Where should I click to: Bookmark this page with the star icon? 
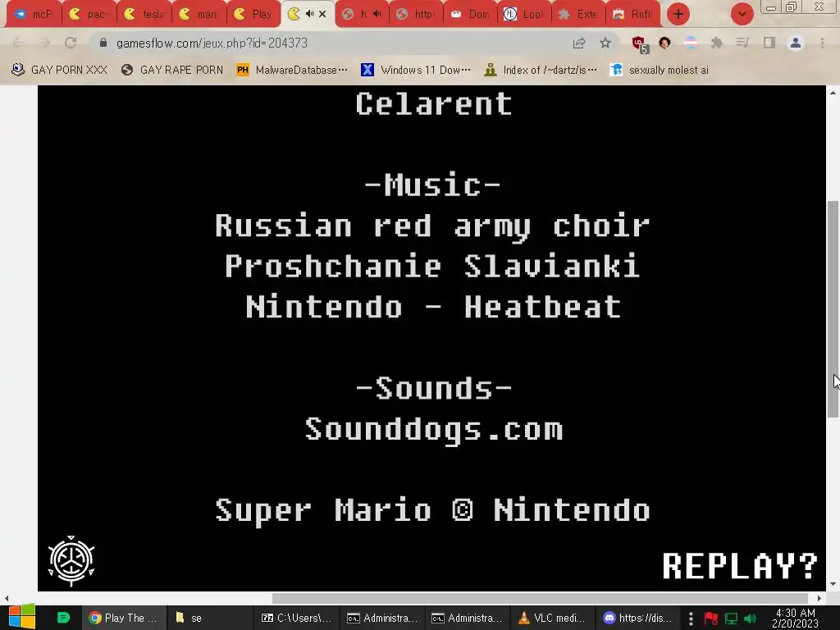click(x=605, y=43)
